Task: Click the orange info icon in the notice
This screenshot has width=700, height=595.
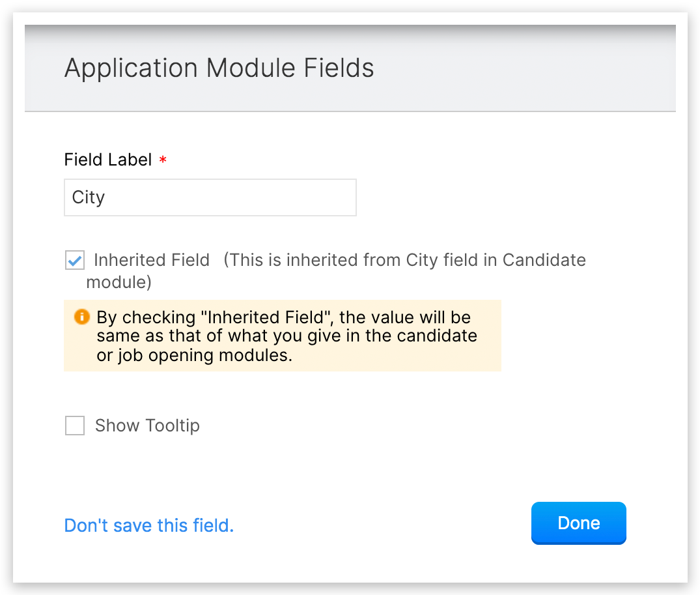Action: pos(81,317)
